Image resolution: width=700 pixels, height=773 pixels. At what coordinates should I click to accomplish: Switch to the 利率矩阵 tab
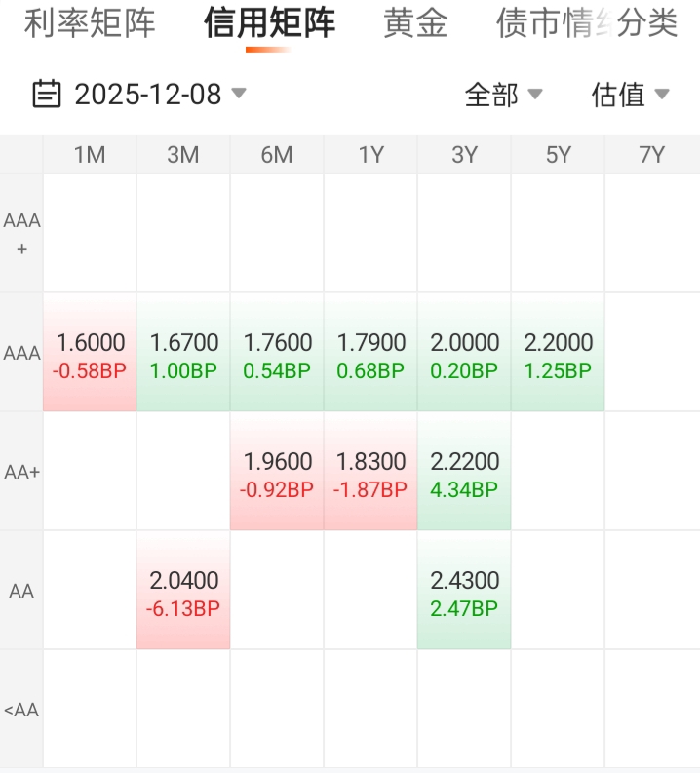(x=90, y=24)
